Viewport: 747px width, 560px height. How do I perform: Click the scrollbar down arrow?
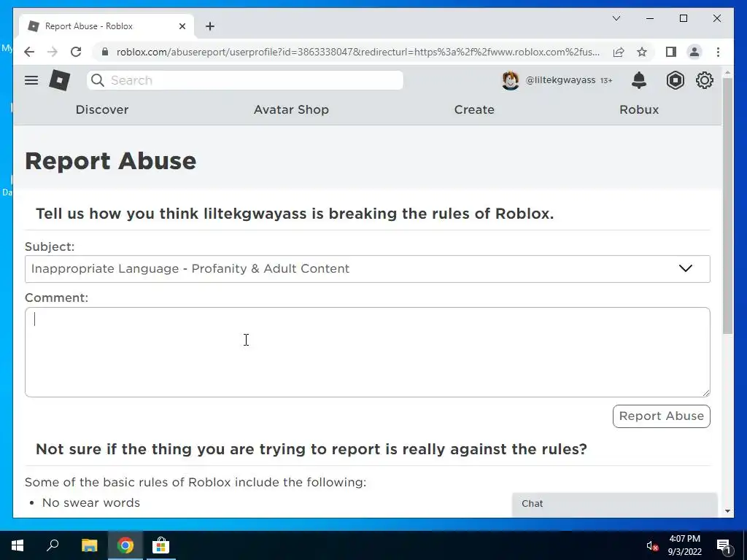(727, 511)
